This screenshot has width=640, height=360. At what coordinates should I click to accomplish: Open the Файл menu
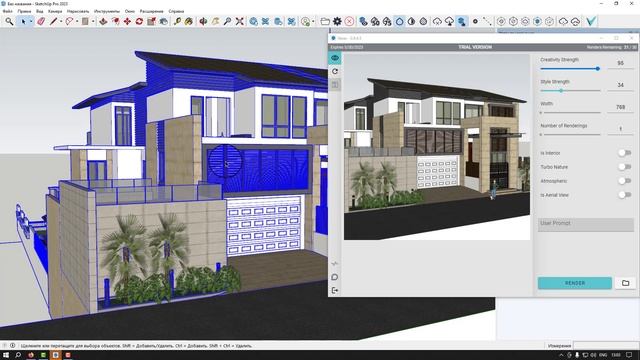click(7, 11)
